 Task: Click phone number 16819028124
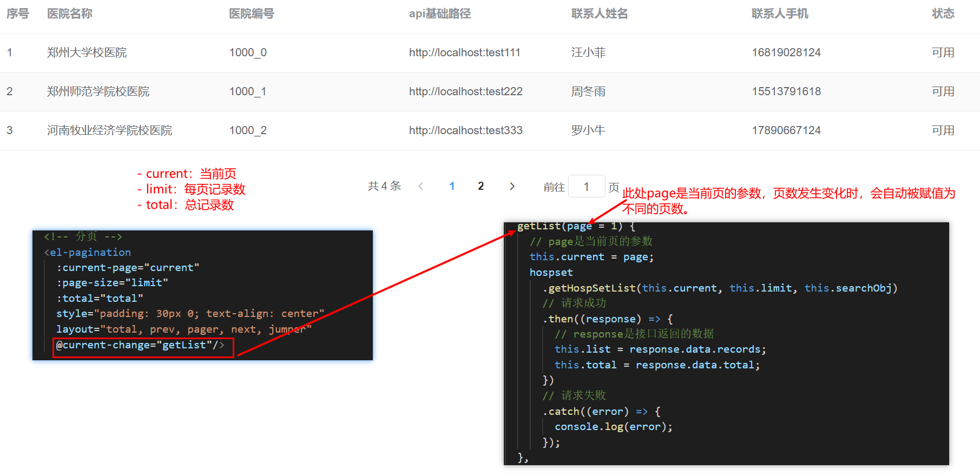pyautogui.click(x=786, y=52)
